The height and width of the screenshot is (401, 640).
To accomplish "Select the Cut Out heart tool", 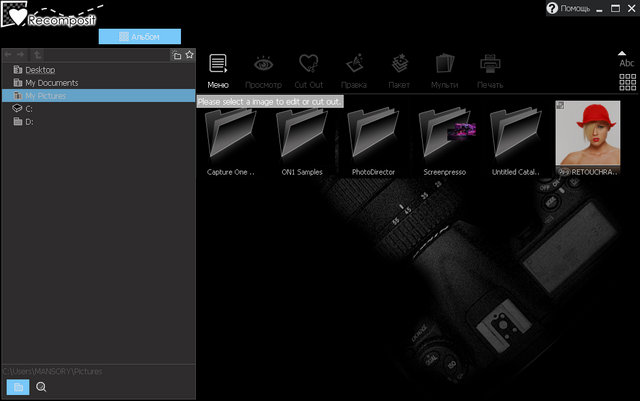I will click(x=308, y=68).
